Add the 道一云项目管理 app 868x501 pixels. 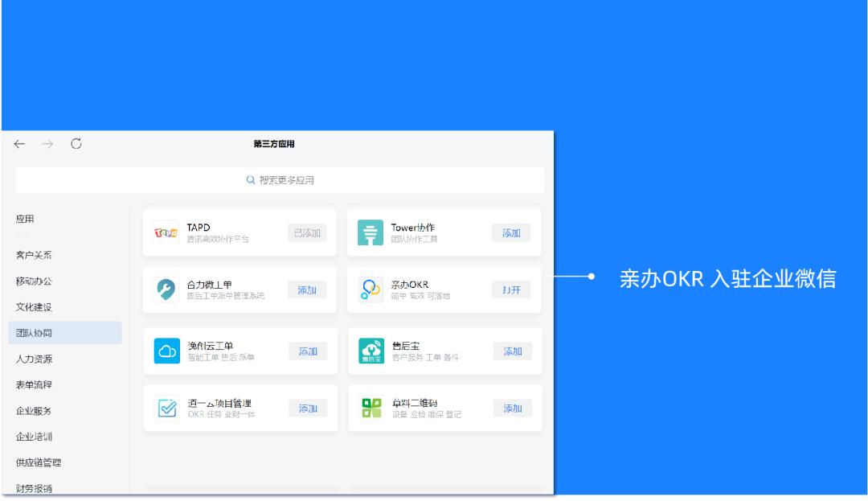pos(309,409)
